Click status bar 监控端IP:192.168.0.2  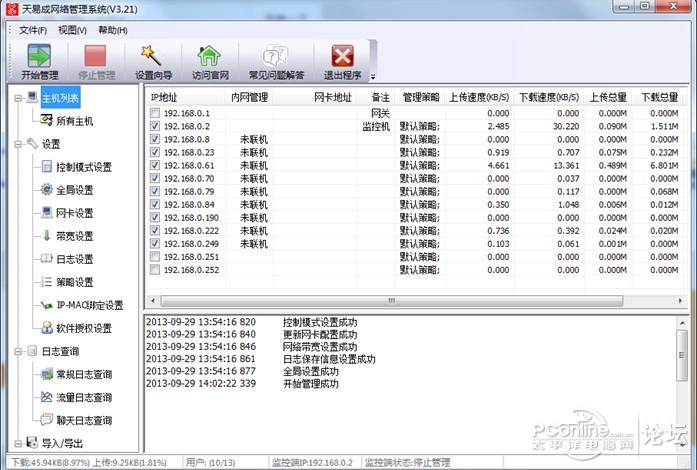tap(312, 463)
